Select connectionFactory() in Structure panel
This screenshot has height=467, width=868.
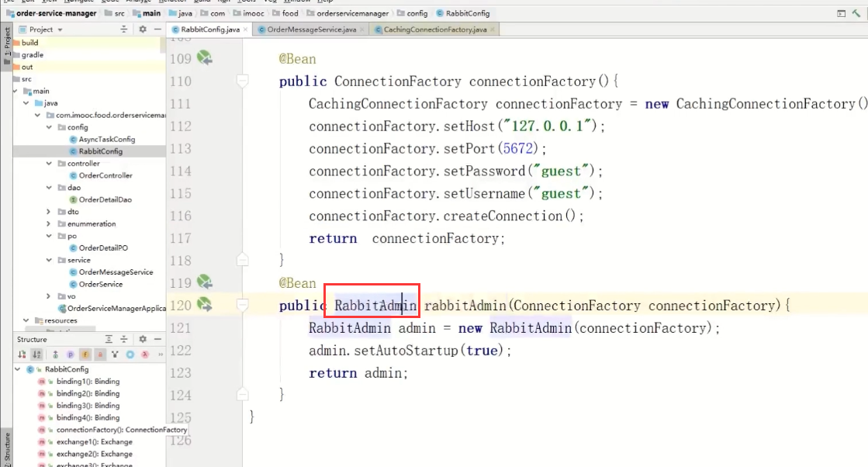coord(112,429)
